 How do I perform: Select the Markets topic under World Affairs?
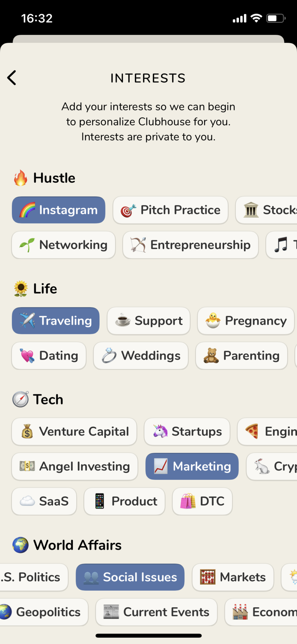(233, 577)
